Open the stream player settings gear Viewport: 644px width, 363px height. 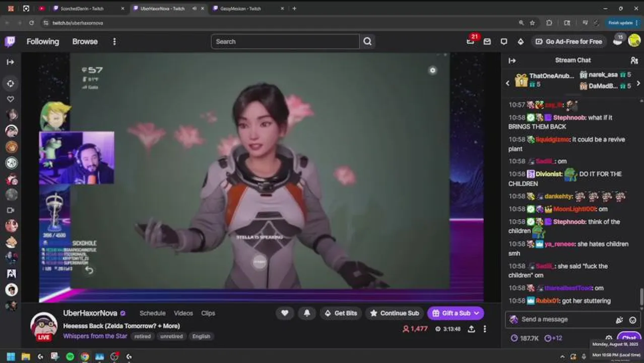tap(432, 71)
